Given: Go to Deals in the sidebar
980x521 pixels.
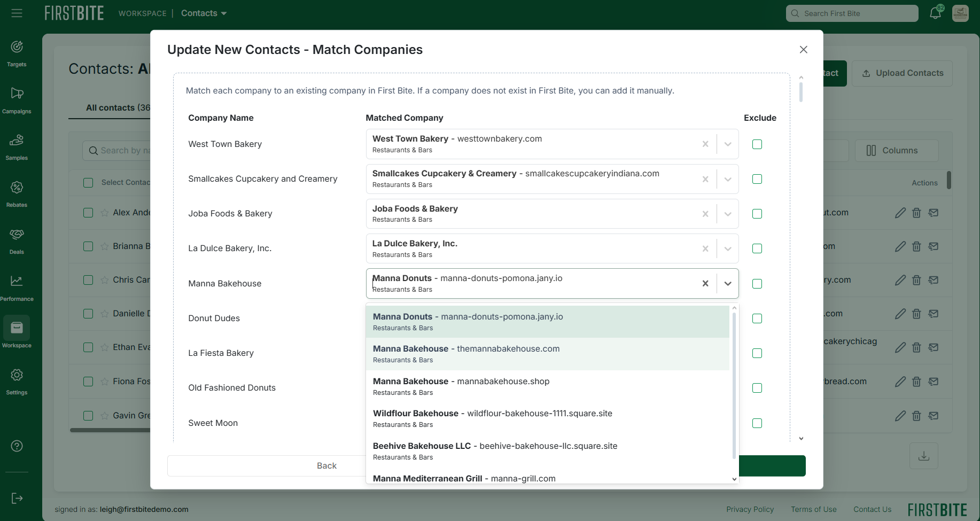Looking at the screenshot, I should (17, 242).
